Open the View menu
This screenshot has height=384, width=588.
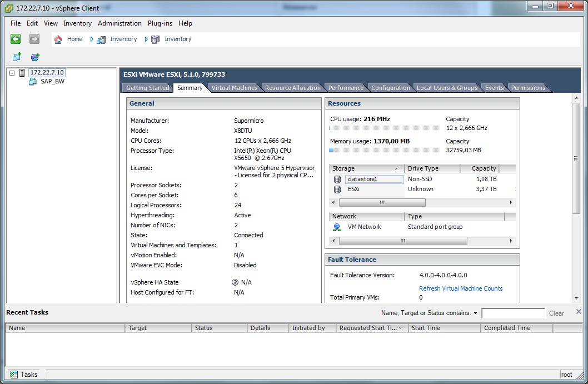51,23
